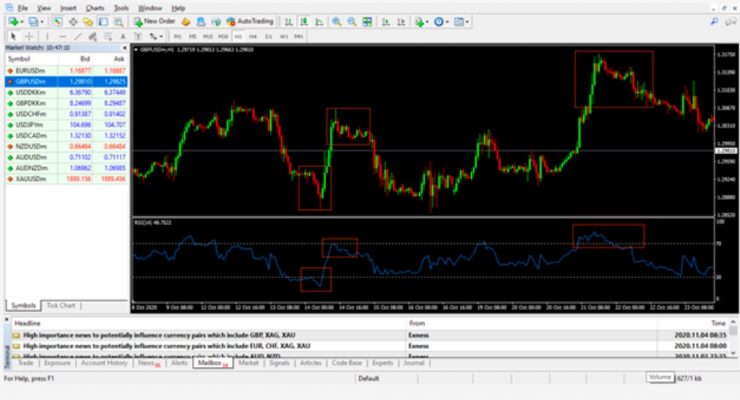Image resolution: width=740 pixels, height=400 pixels.
Task: Select the arrow cursor tool
Action: pos(11,36)
